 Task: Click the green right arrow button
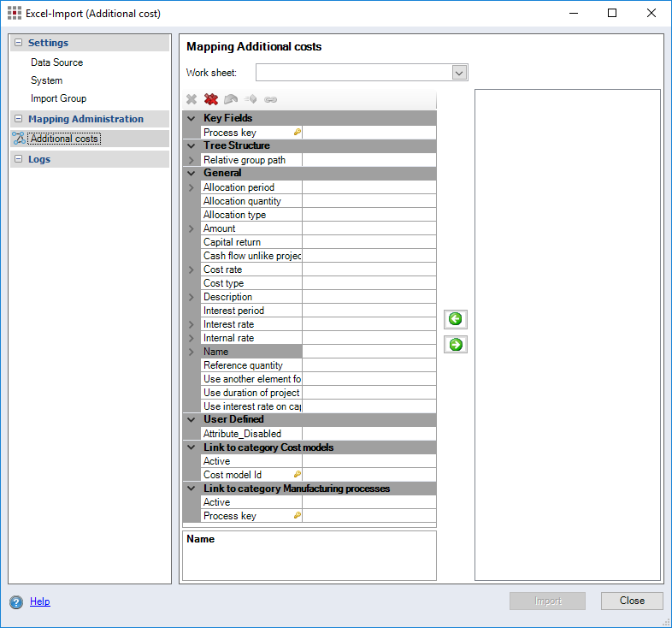pos(456,345)
